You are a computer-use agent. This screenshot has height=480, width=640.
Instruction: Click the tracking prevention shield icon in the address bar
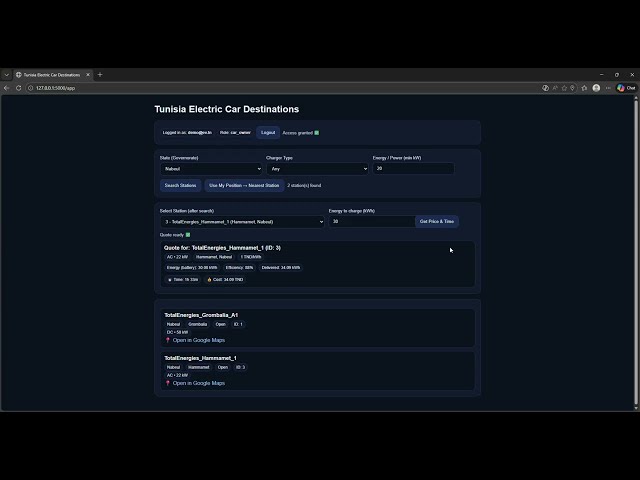pyautogui.click(x=545, y=88)
